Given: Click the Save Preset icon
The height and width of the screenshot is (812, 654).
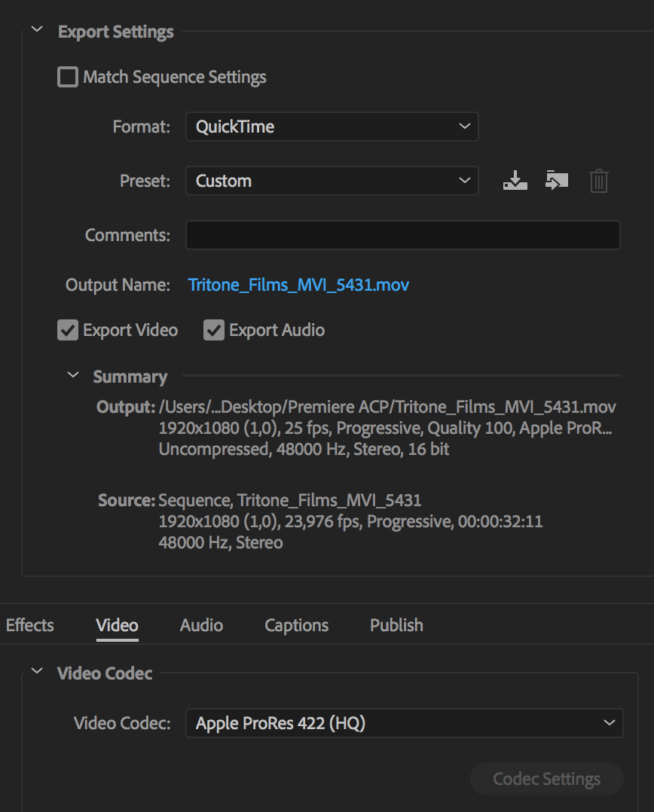Looking at the screenshot, I should tap(515, 181).
